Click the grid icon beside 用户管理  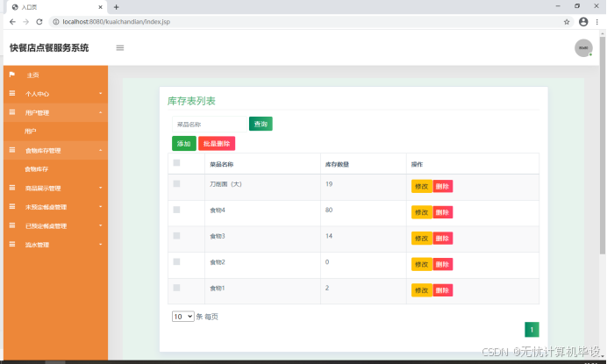coord(12,112)
